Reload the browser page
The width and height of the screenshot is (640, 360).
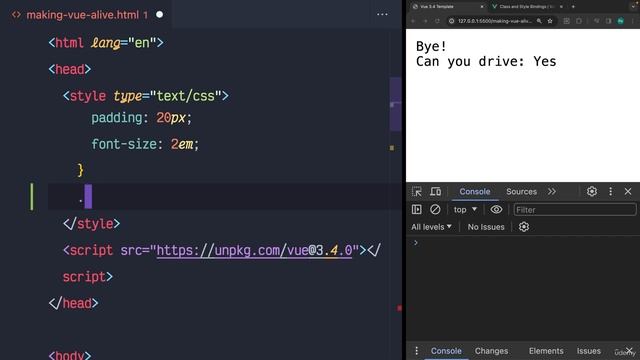tap(437, 21)
